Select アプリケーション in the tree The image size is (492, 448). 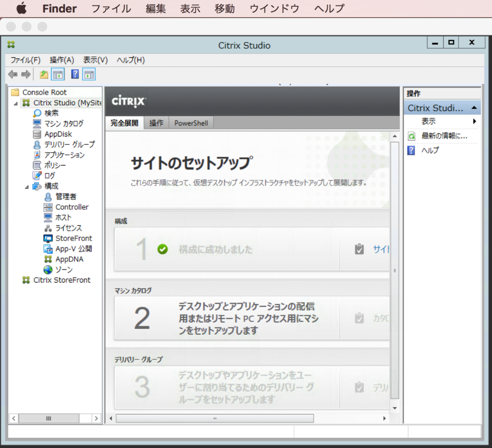pos(65,155)
